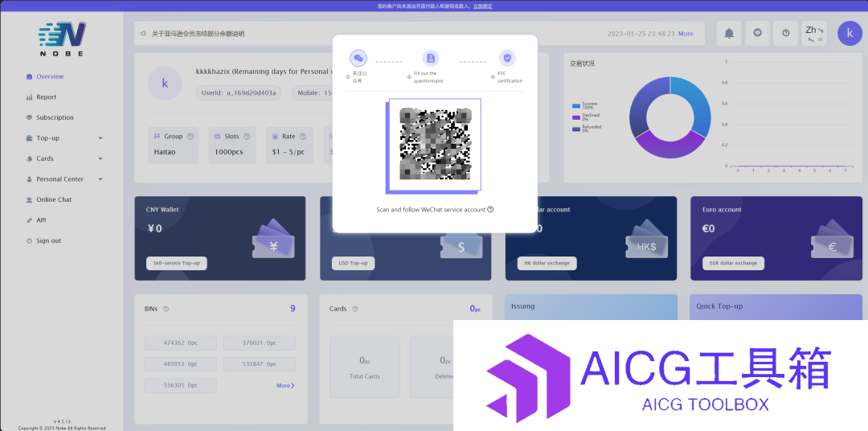The image size is (868, 431).
Task: Click the 1000pcs Slots value
Action: coord(228,152)
